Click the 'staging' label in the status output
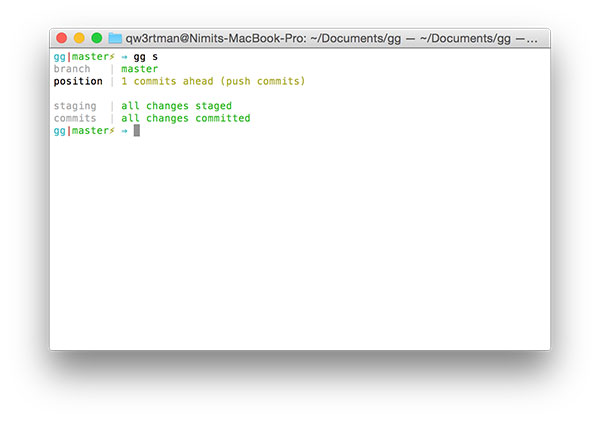The width and height of the screenshot is (600, 421). (x=75, y=106)
